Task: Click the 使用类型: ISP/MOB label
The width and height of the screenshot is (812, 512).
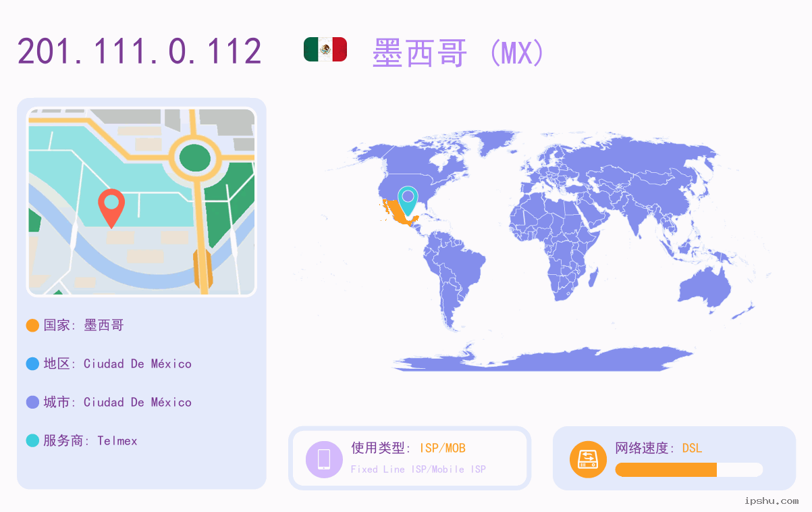Action: coord(408,448)
